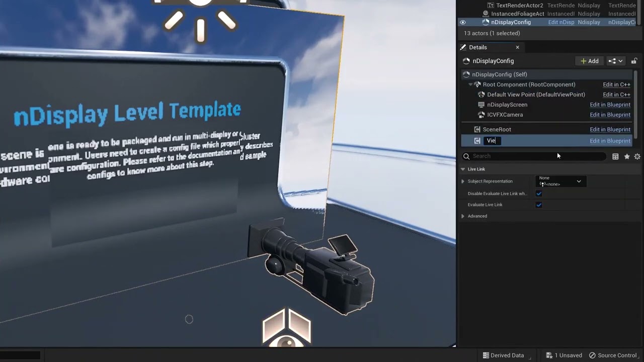Click the lock icon in Details header
Viewport: 644px width, 362px height.
(634, 61)
